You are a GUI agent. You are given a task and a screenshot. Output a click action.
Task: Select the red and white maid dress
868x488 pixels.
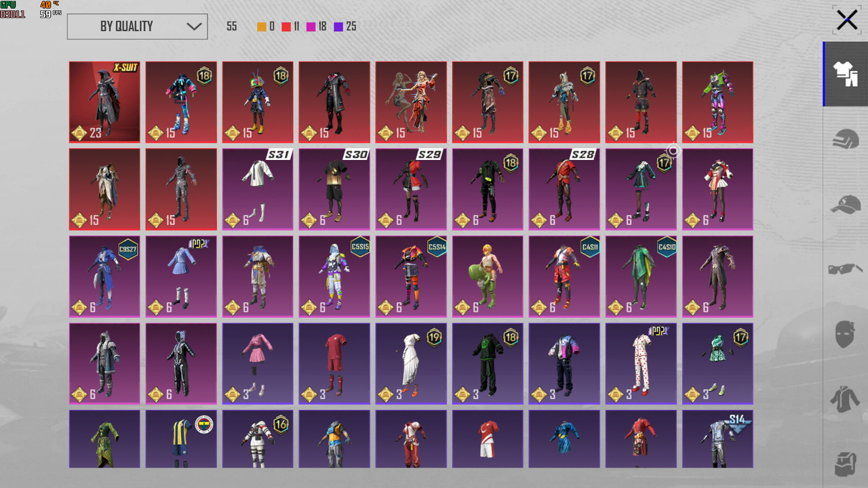pos(717,189)
